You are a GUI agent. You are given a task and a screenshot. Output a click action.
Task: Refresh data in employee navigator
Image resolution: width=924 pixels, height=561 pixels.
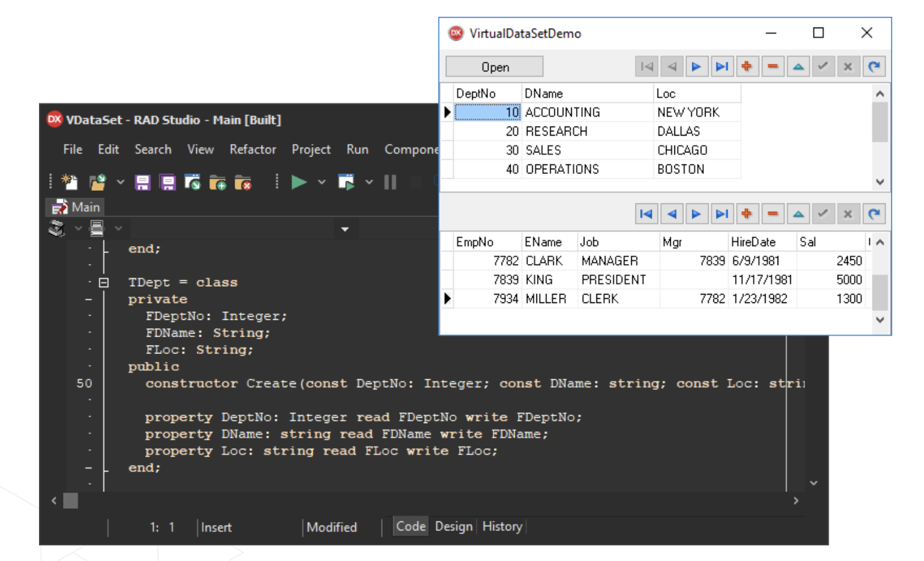(x=874, y=214)
